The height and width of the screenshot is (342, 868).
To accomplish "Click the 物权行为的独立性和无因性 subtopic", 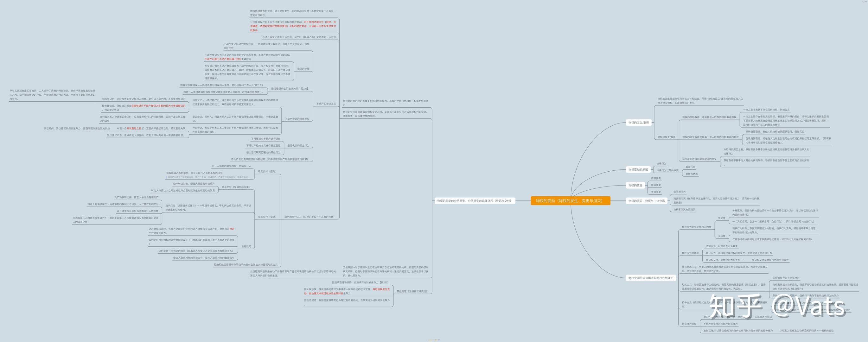I will click(x=696, y=227).
